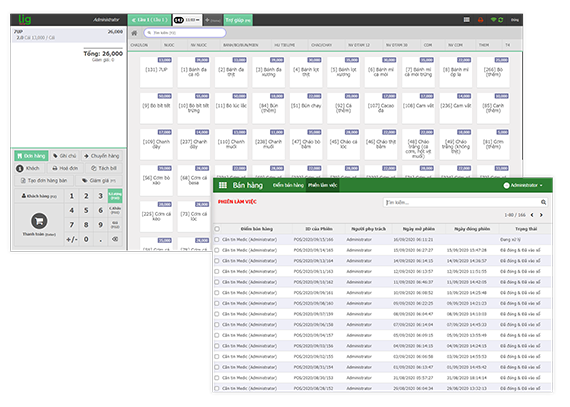Viewport: 570px width, 407px height.
Task: Open the apps grid icon beside Bán hàng
Action: point(222,185)
